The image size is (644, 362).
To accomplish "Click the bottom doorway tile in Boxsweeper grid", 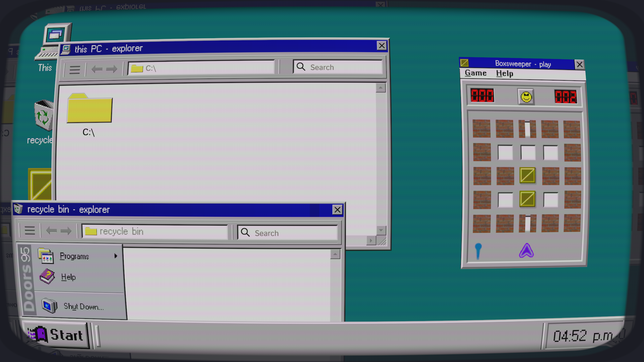I will 528,223.
